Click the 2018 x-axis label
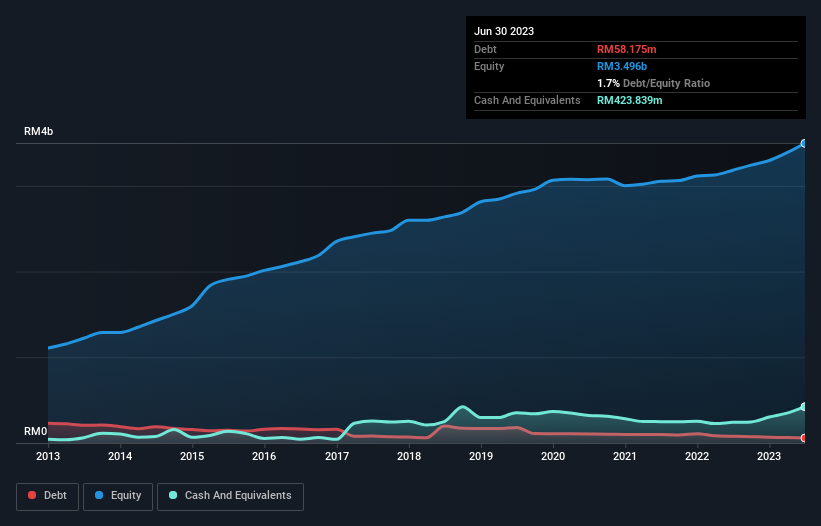This screenshot has height=526, width=821. pos(409,456)
